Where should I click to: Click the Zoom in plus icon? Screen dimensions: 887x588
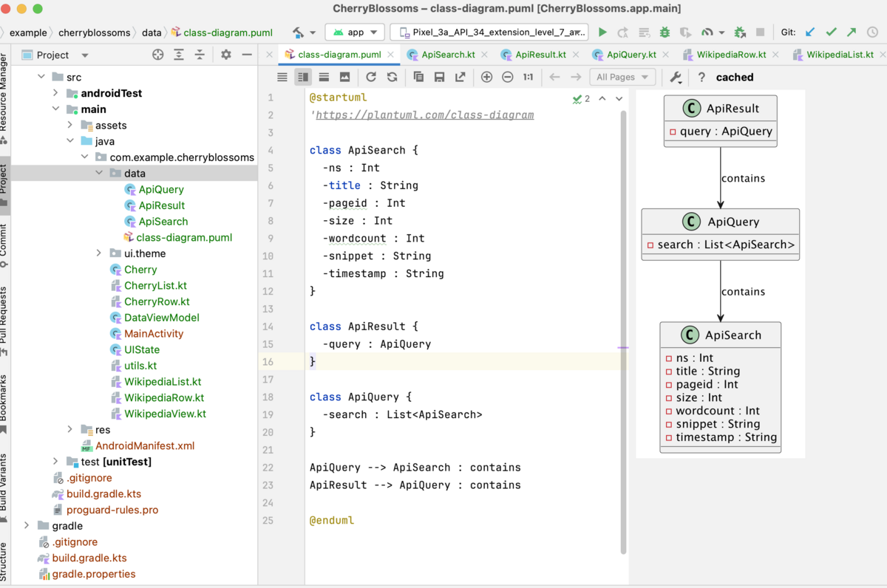[x=486, y=77]
